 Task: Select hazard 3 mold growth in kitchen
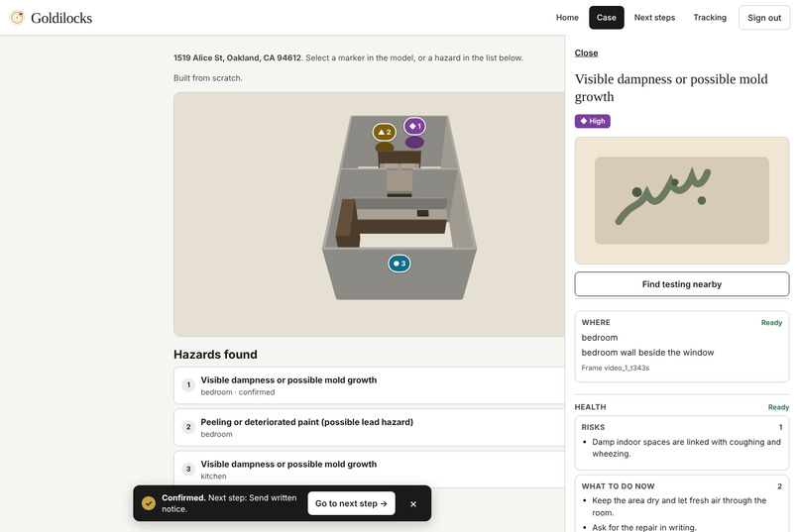point(369,470)
